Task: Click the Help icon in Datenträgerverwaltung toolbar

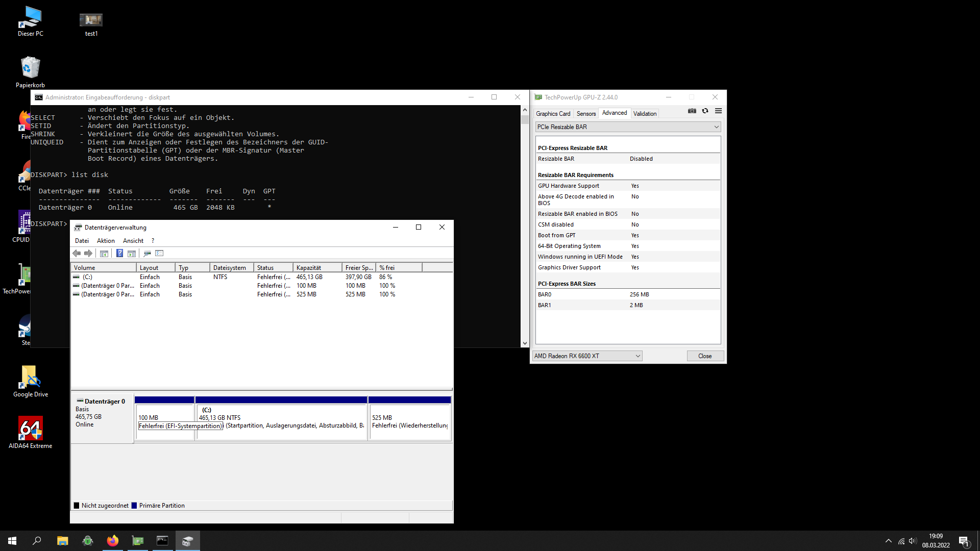Action: click(119, 254)
